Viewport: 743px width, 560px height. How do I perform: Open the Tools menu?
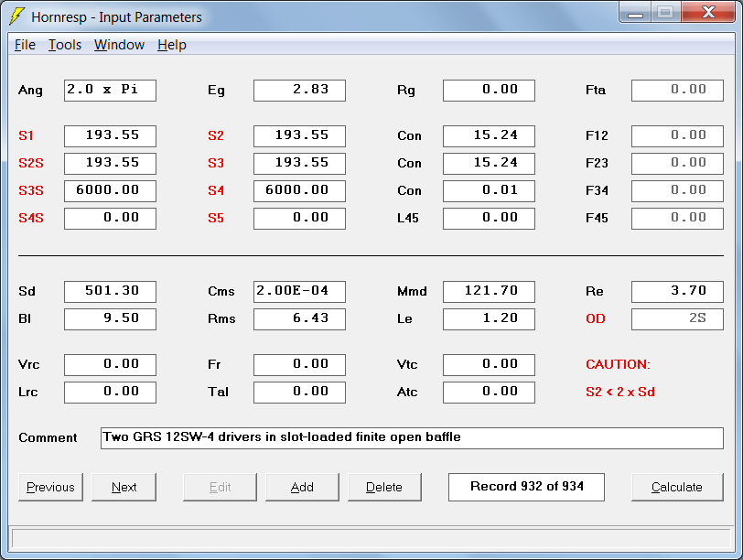point(65,45)
